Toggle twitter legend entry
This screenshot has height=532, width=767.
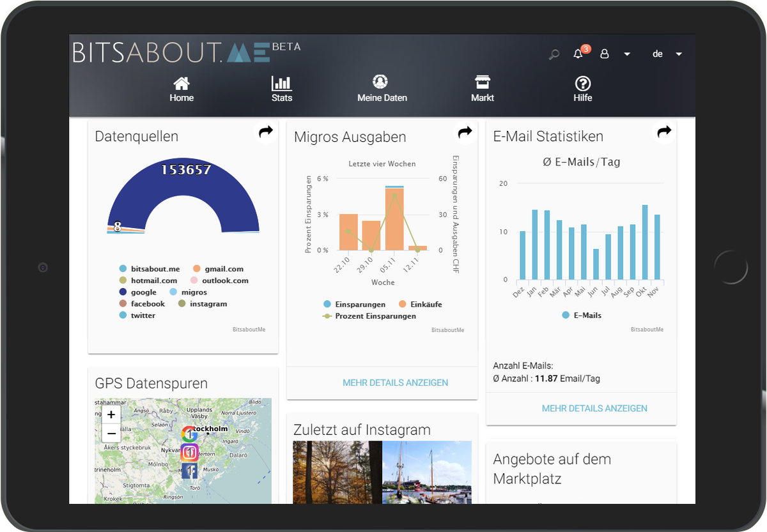[x=137, y=315]
